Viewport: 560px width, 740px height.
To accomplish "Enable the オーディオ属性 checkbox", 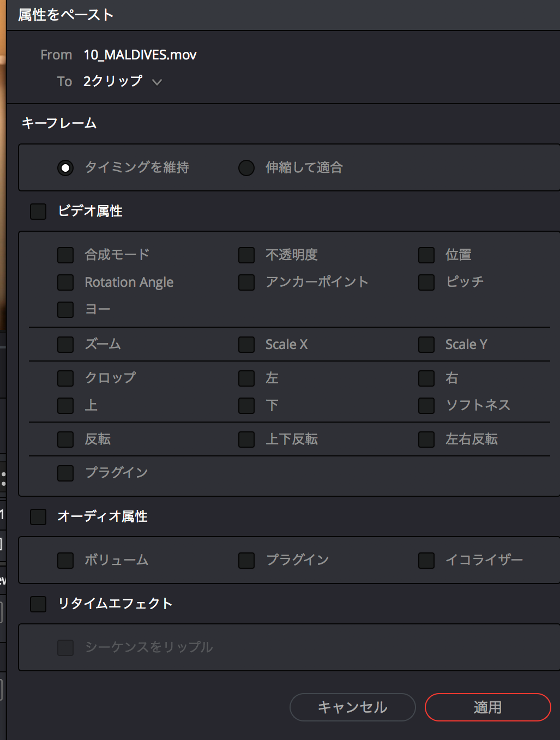I will click(38, 517).
